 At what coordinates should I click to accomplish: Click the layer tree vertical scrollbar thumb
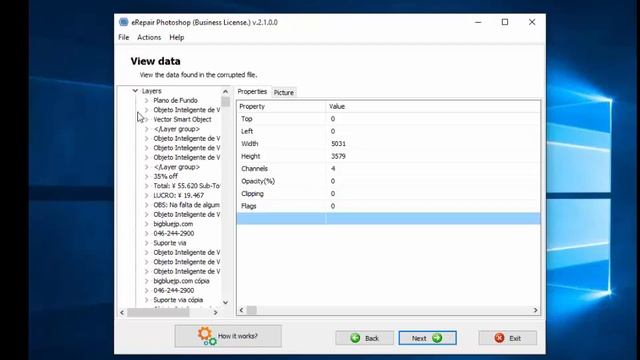(x=225, y=101)
